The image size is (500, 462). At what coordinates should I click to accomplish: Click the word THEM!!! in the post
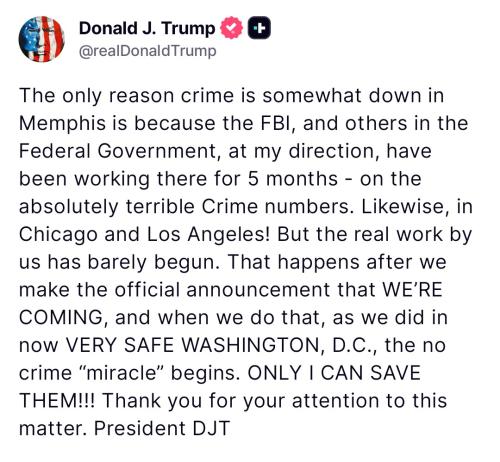tap(57, 400)
